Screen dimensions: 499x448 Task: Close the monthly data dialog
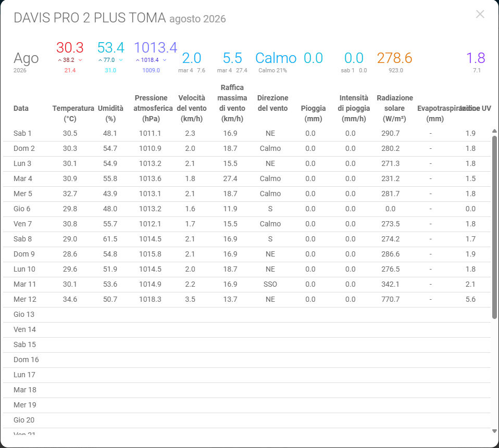click(480, 14)
